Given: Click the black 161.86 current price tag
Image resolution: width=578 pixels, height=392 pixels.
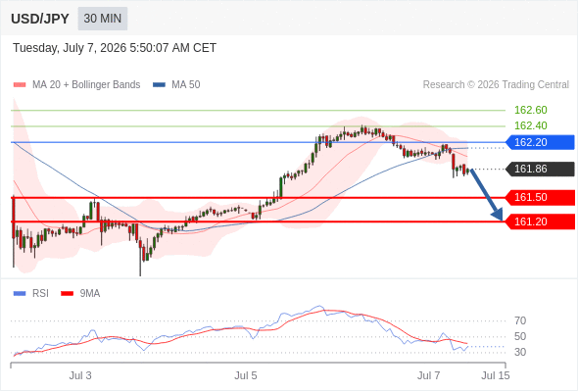Looking at the screenshot, I should [540, 169].
